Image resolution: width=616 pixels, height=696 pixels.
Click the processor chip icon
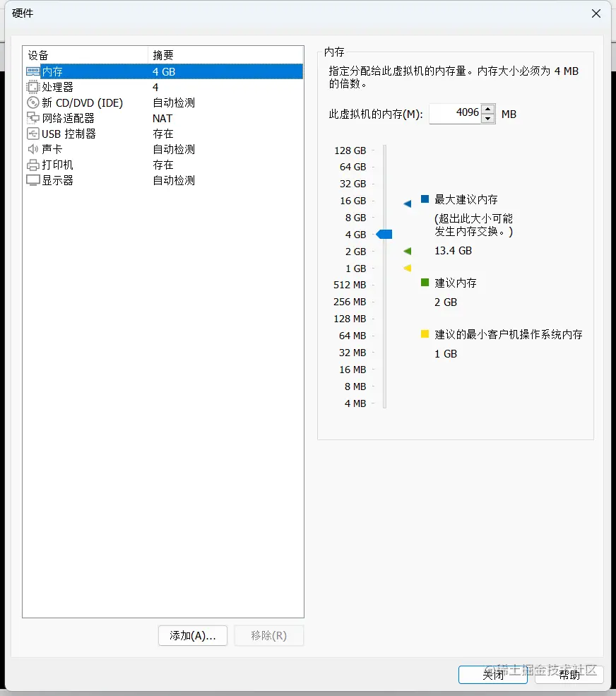click(x=32, y=87)
